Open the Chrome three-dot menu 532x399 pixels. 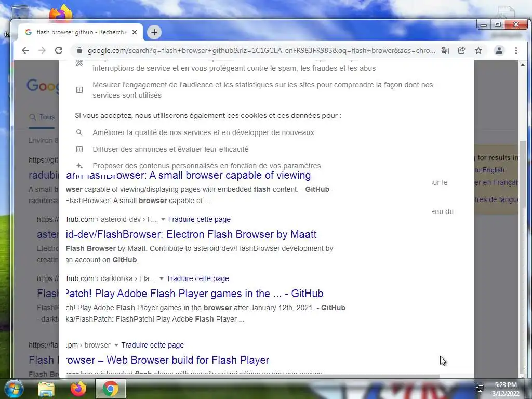[x=516, y=50]
